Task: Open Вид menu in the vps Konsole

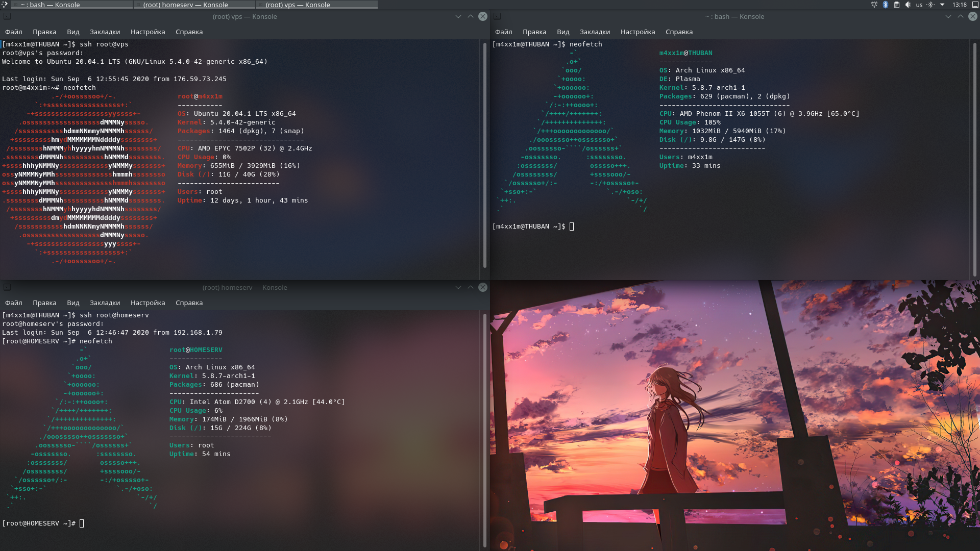Action: 73,32
